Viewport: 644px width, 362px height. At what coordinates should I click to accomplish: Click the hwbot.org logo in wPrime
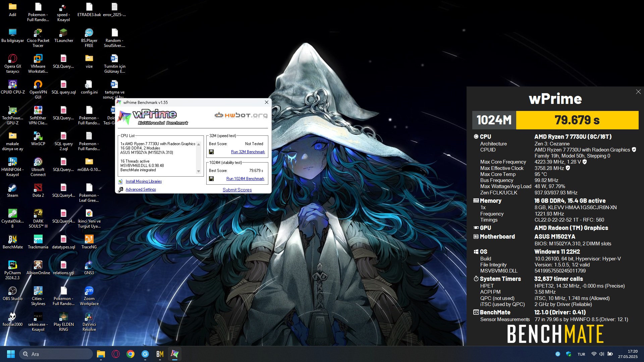tap(241, 115)
